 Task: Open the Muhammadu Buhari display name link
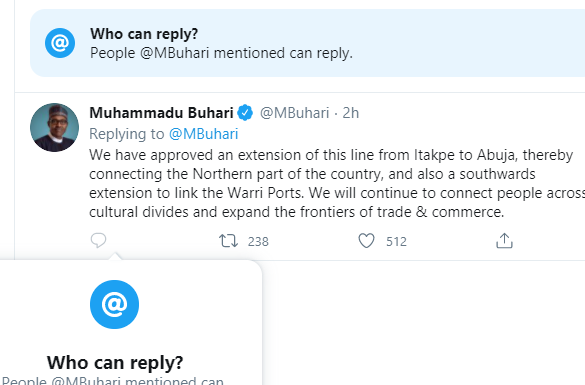pos(162,113)
